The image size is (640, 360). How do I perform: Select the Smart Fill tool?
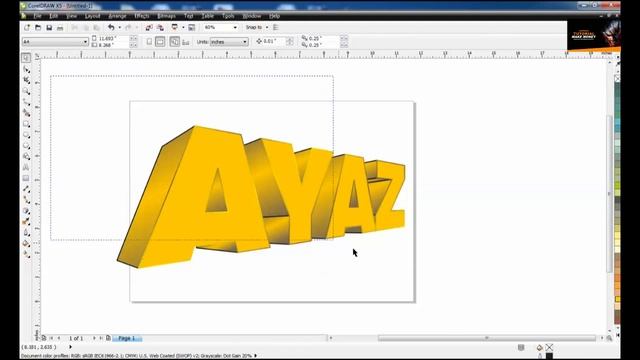pyautogui.click(x=26, y=113)
